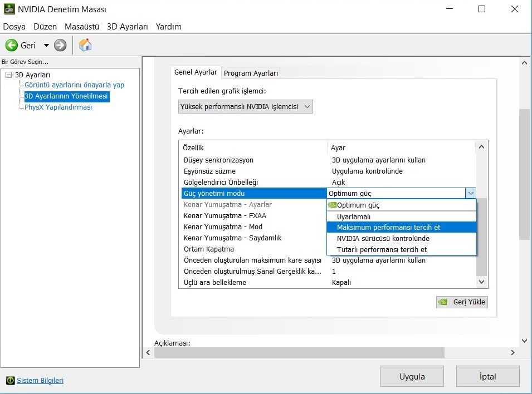This screenshot has width=532, height=394.
Task: Choose Uyarlamalı option
Action: pyautogui.click(x=402, y=216)
